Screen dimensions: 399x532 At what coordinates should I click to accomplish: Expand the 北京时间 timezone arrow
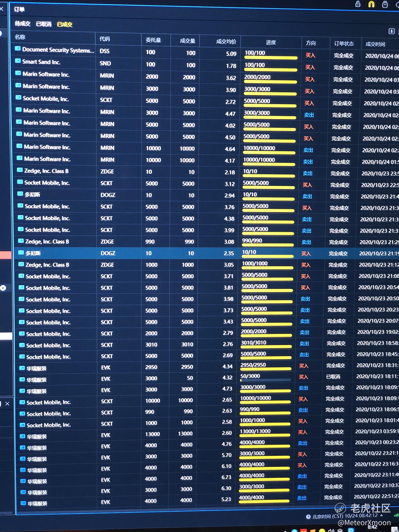(381, 515)
